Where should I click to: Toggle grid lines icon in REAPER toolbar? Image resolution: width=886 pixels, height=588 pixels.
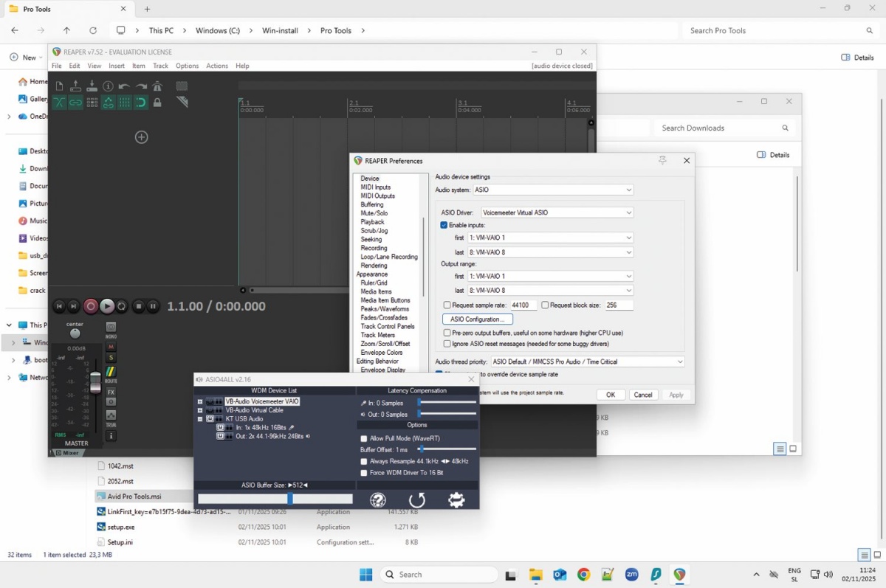coord(124,103)
